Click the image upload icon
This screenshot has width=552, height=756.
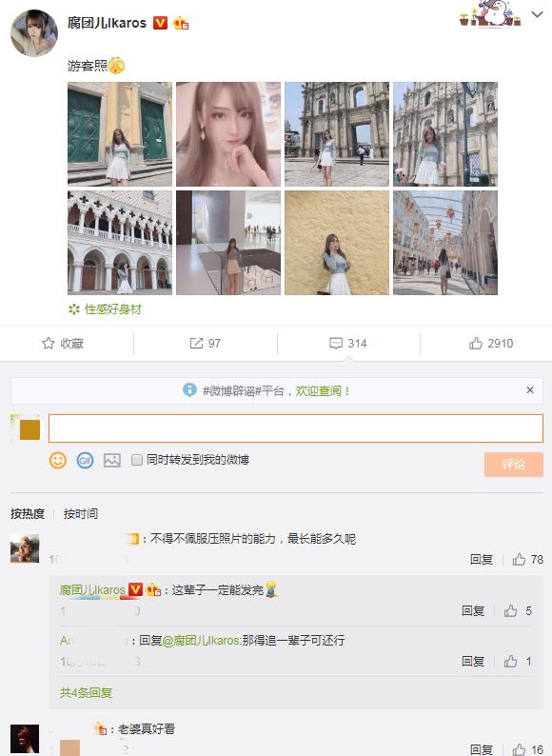(x=112, y=461)
